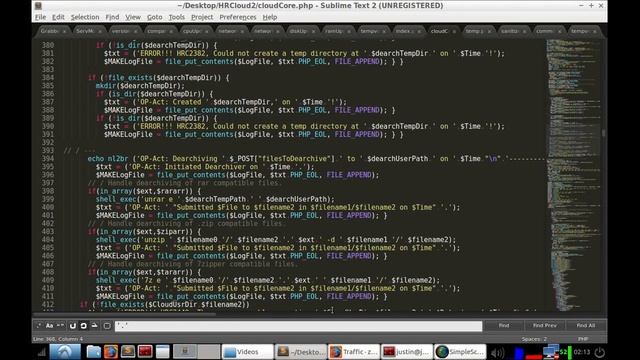Viewport: 640px width, 360px height.
Task: Open the taskbar start menu icon
Action: (65, 352)
